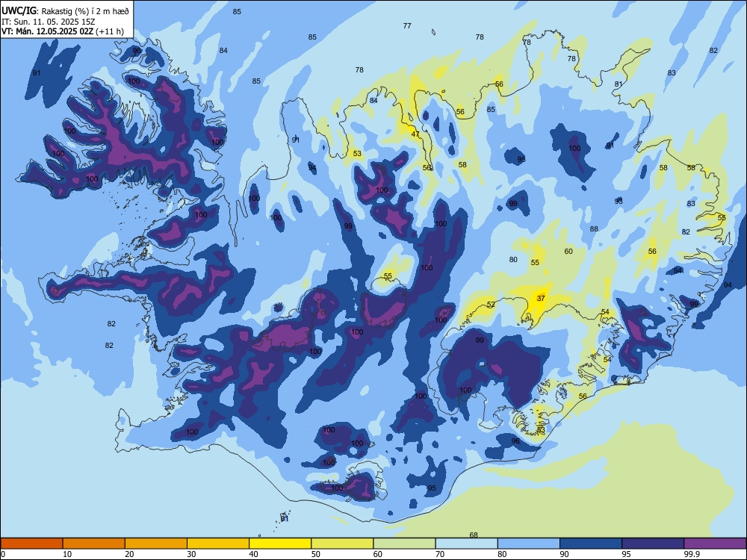Image resolution: width=747 pixels, height=560 pixels.
Task: Select the '40' legend tick label
Action: 253,554
